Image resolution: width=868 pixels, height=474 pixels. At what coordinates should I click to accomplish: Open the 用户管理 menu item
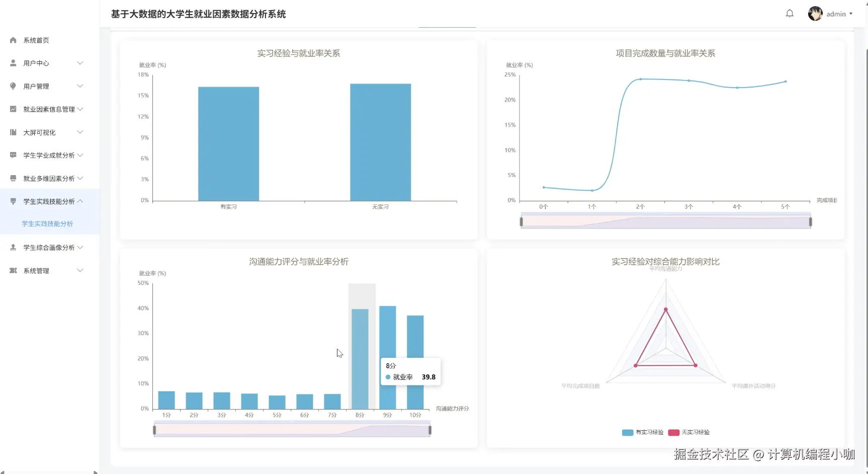click(x=50, y=86)
